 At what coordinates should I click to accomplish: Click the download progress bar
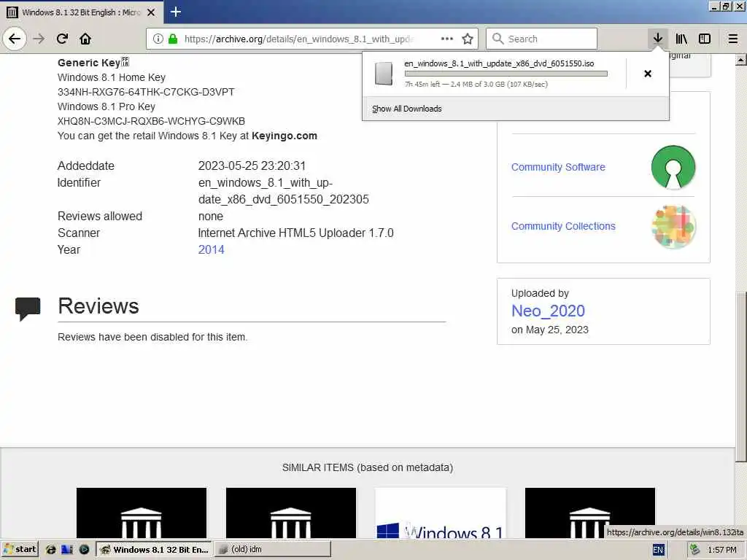pos(506,74)
